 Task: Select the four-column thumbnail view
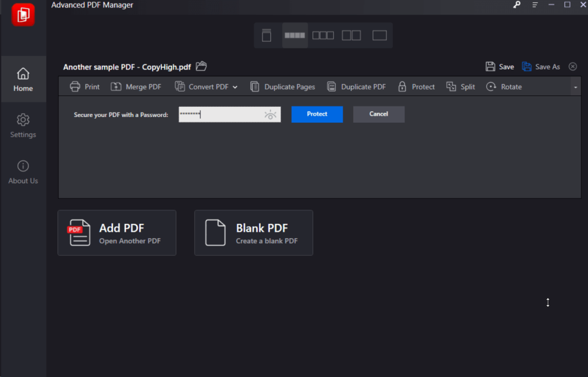point(295,35)
